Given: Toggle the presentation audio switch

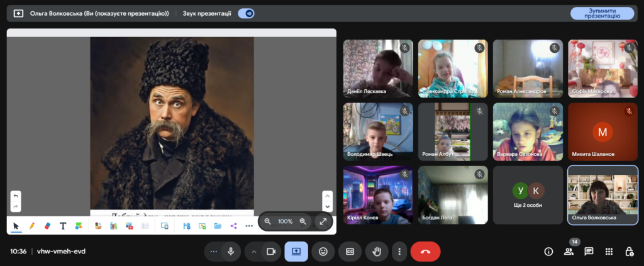Looking at the screenshot, I should tap(246, 13).
